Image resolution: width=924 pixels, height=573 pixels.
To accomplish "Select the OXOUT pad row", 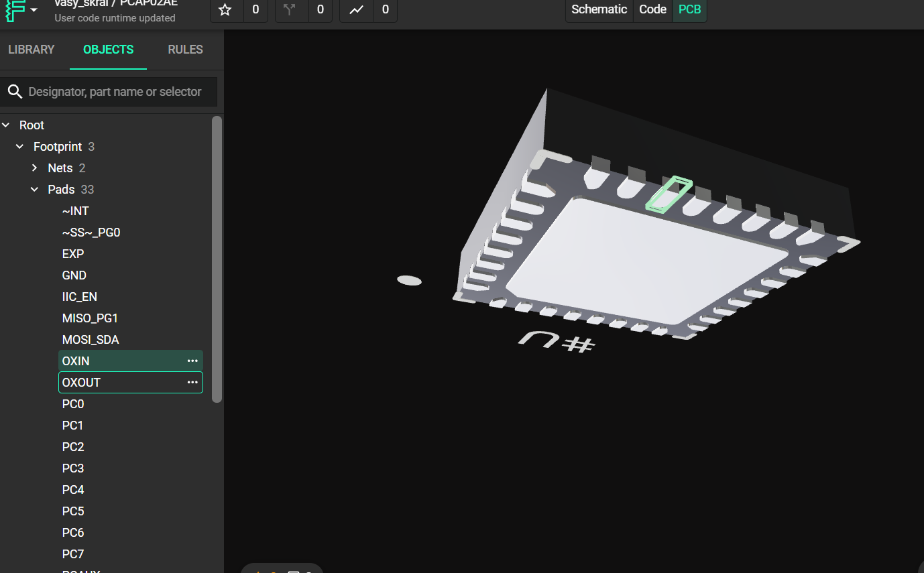I will (x=131, y=383).
